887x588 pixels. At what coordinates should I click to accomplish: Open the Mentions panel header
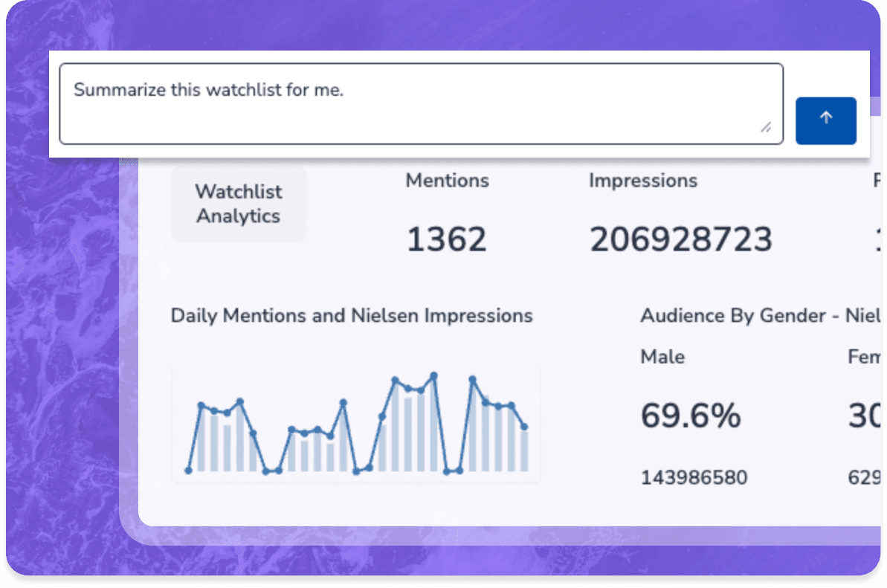click(447, 180)
